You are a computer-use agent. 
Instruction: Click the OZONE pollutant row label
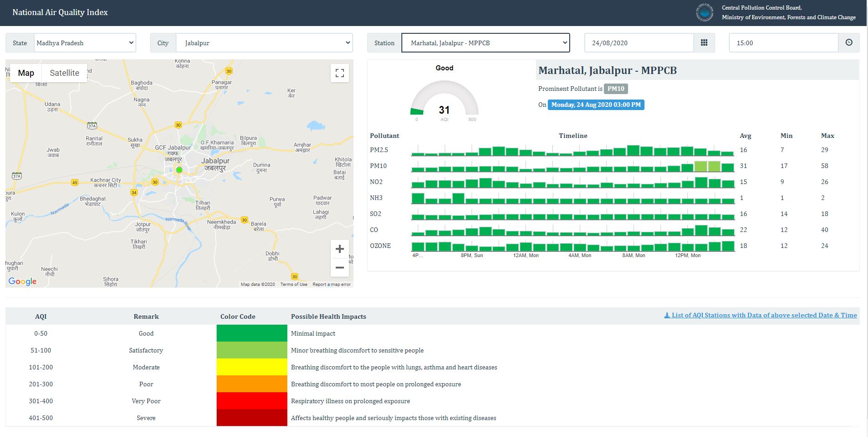(x=380, y=246)
